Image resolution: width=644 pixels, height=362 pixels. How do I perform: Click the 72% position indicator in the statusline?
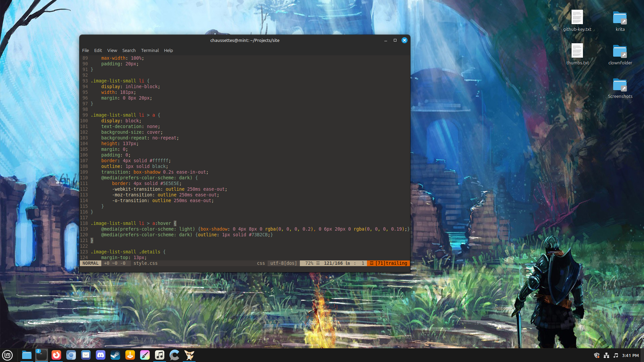click(309, 263)
